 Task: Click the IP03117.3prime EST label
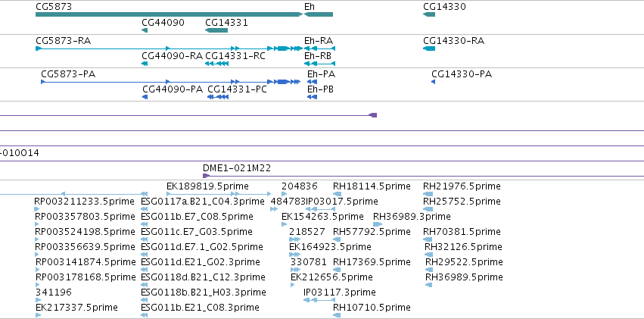[x=340, y=292]
